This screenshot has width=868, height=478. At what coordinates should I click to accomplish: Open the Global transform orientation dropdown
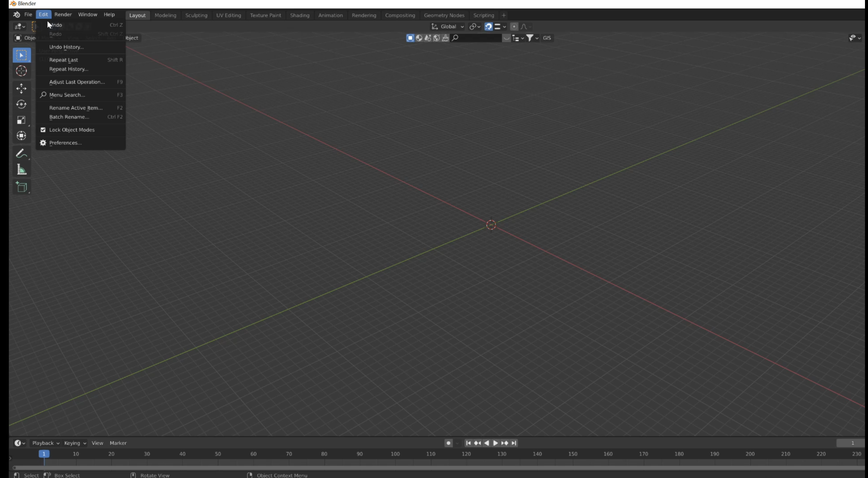448,27
